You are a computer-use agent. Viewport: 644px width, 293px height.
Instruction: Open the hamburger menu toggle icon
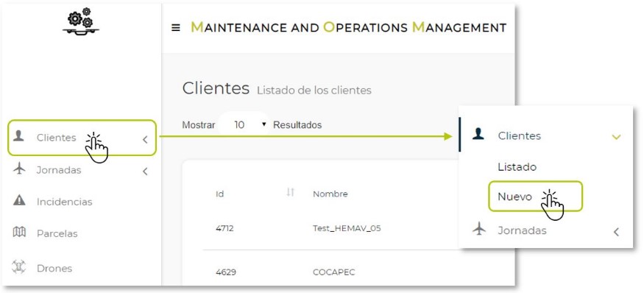point(176,28)
